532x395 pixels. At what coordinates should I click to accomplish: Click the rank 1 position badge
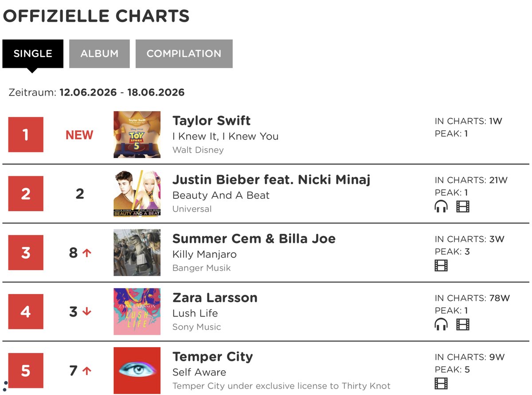(x=26, y=135)
